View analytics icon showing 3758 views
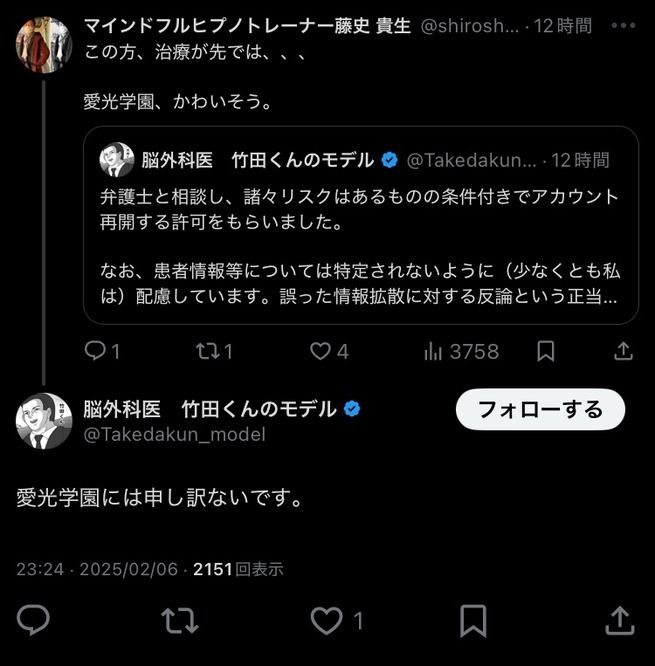 pos(433,352)
